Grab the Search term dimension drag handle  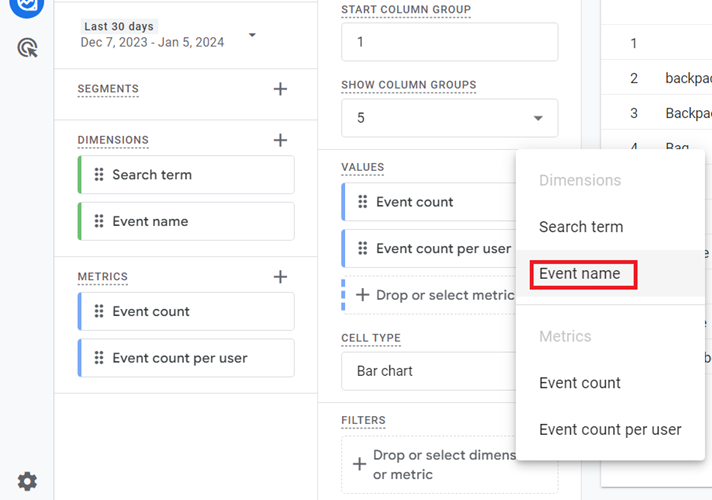pyautogui.click(x=99, y=175)
